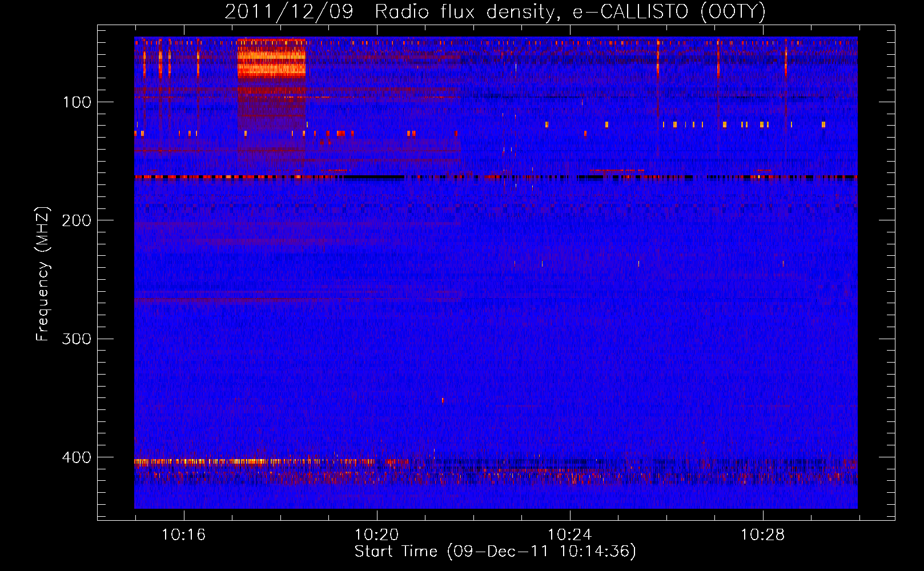This screenshot has height=571, width=924.
Task: Click the plot title with date 2011/12/09
Action: (495, 12)
